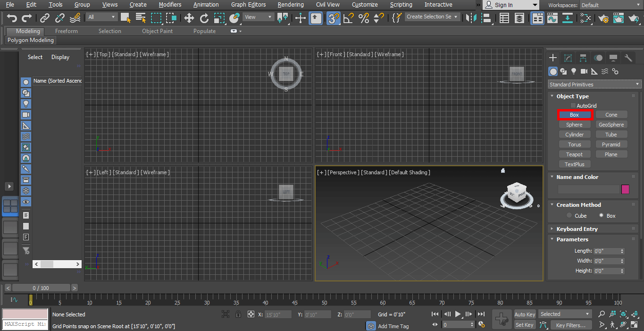The width and height of the screenshot is (644, 331).
Task: Switch to the Modify panel
Action: coord(568,58)
